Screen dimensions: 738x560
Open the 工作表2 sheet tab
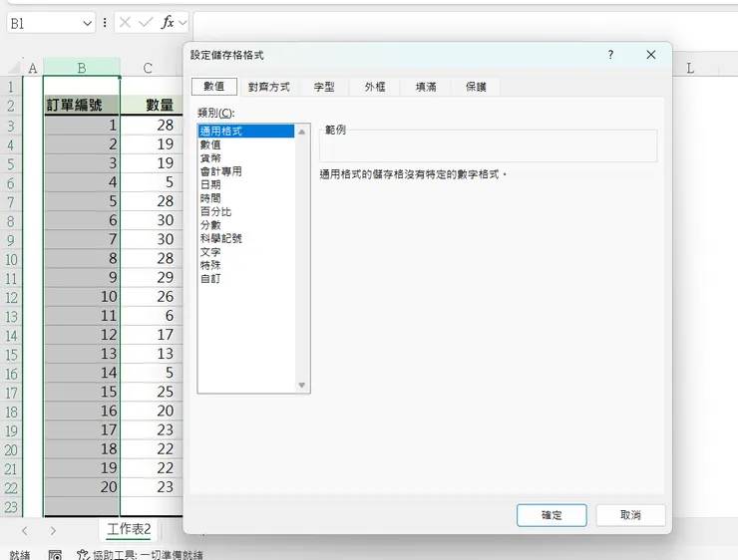pos(129,530)
